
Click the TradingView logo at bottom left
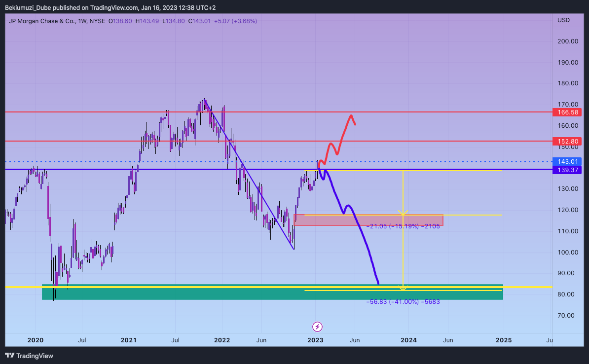[x=29, y=356]
